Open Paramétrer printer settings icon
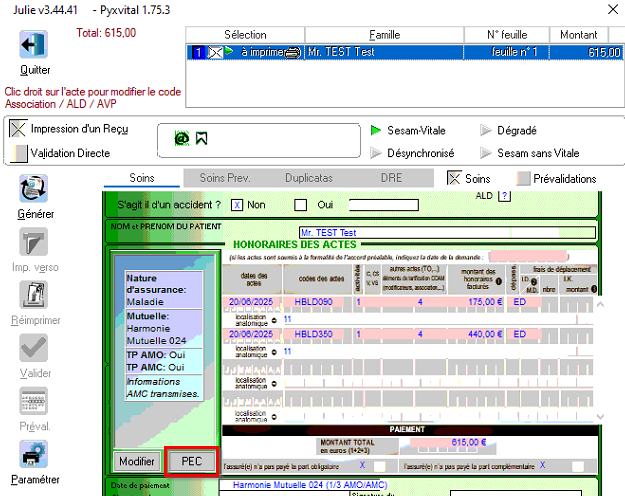Image resolution: width=625 pixels, height=496 pixels. (33, 454)
